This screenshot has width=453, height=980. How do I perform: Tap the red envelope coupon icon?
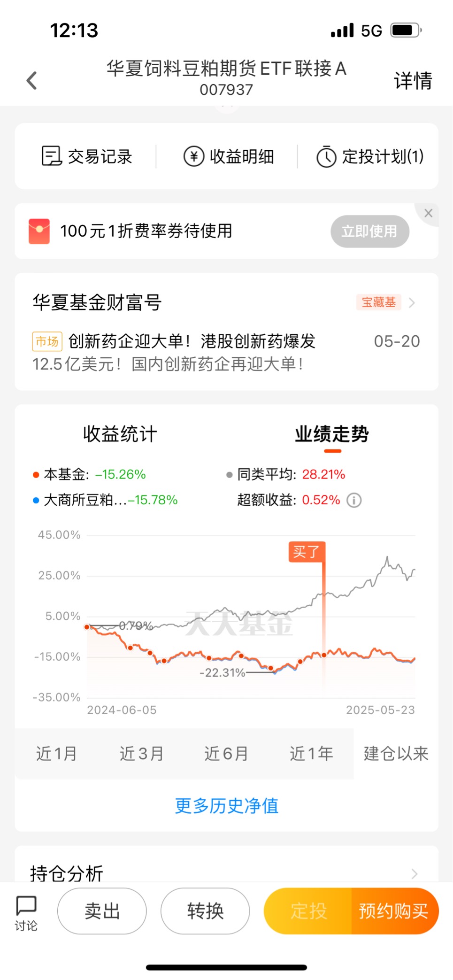(39, 231)
